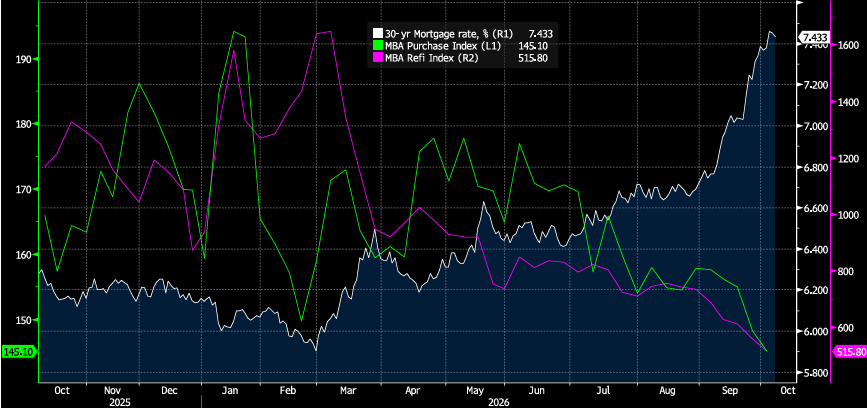This screenshot has width=867, height=408.
Task: Click the 170 tick on the left axis
Action: pos(24,190)
